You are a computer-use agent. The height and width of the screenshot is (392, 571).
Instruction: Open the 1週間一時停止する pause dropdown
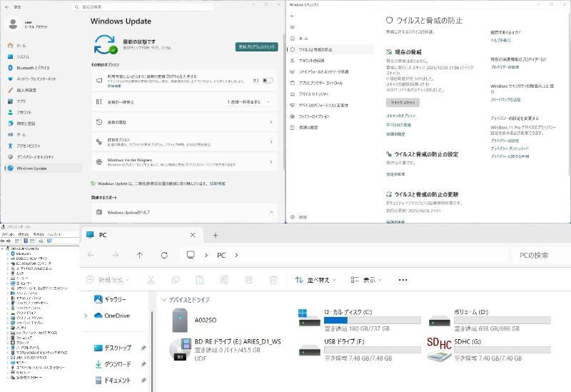(x=250, y=102)
